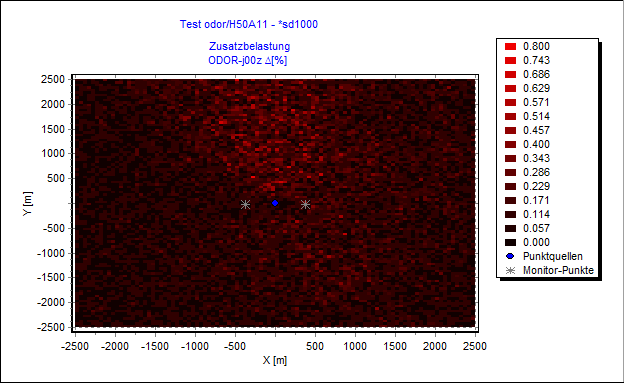Image resolution: width=624 pixels, height=383 pixels.
Task: Click the 0.400 legend color swatch
Action: [x=511, y=145]
